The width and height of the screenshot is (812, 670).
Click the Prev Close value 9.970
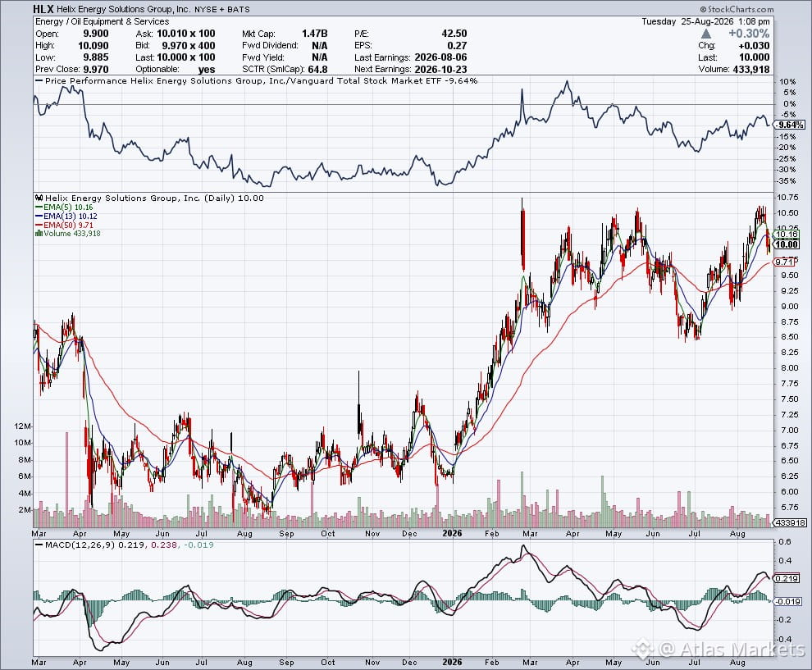click(96, 70)
